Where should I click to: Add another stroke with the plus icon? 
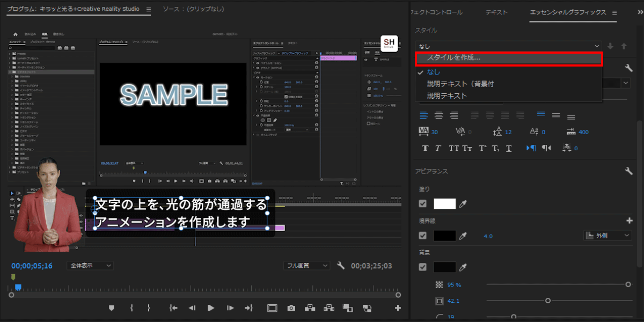point(630,221)
